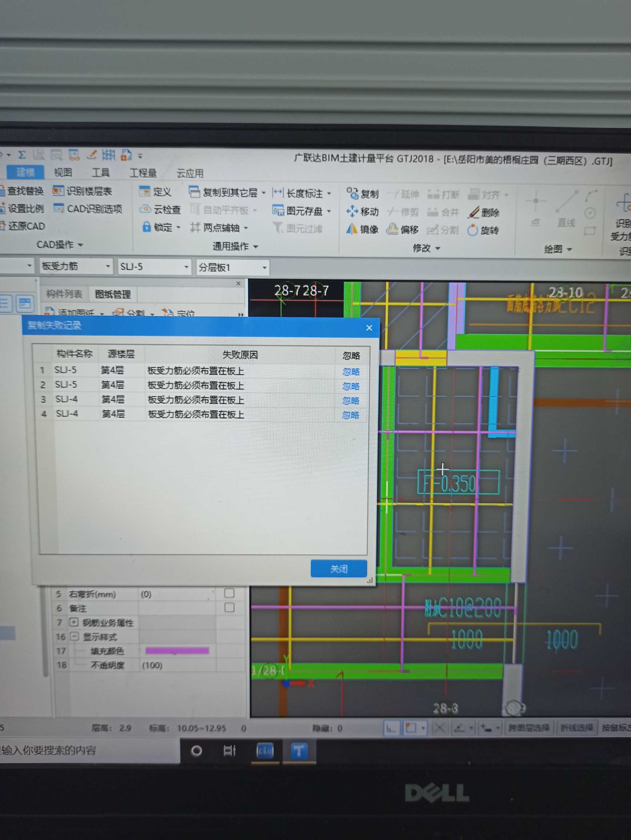The image size is (631, 840).
Task: Open the 图纸管理 panel tab
Action: 113,294
